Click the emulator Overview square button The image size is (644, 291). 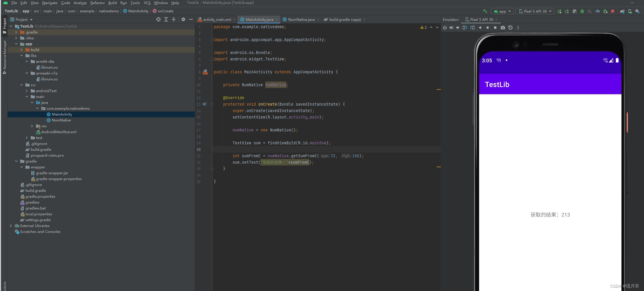495,28
